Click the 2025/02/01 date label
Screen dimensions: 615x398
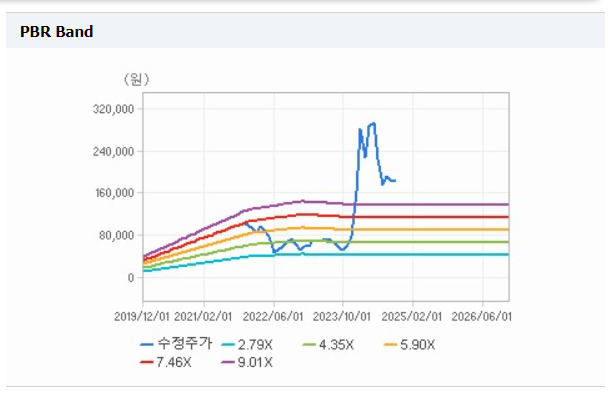click(412, 316)
